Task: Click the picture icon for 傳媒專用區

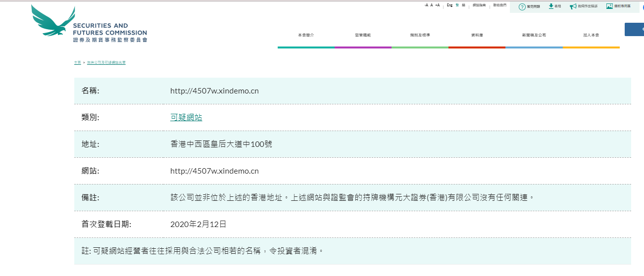Action: click(x=609, y=6)
